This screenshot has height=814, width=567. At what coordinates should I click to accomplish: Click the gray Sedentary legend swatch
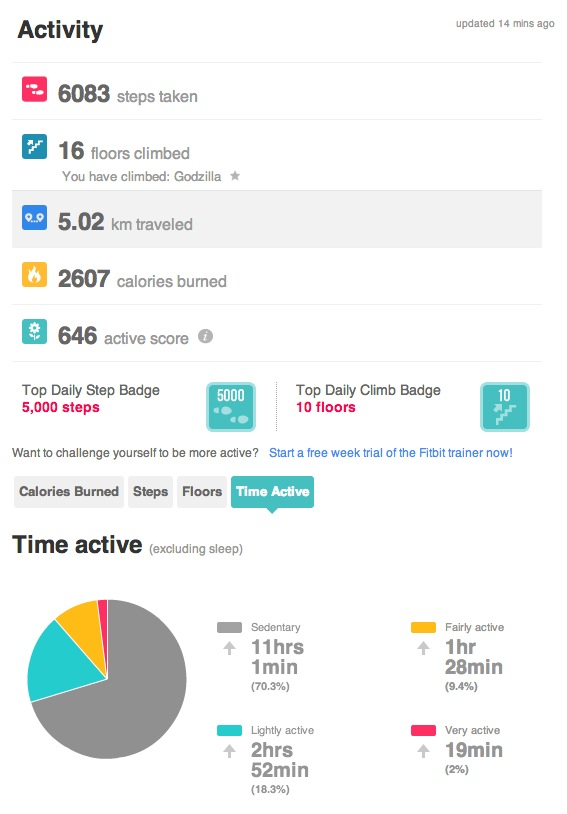point(230,627)
